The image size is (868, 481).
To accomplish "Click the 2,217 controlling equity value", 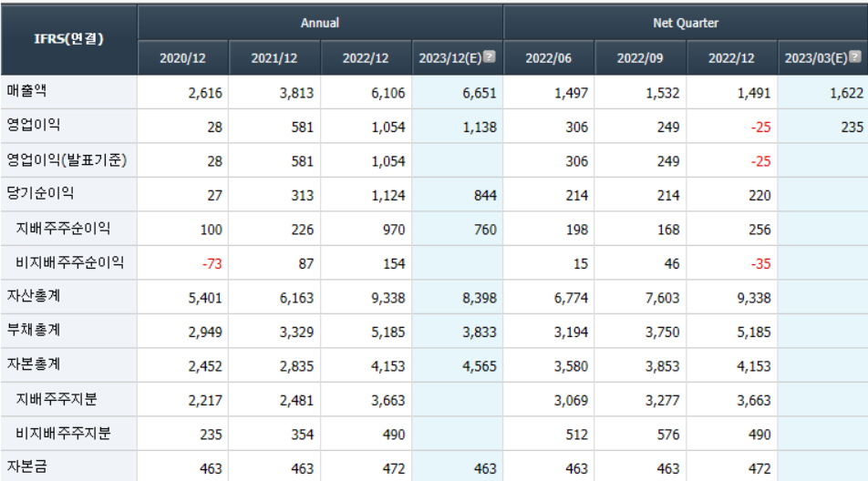I will pyautogui.click(x=205, y=400).
